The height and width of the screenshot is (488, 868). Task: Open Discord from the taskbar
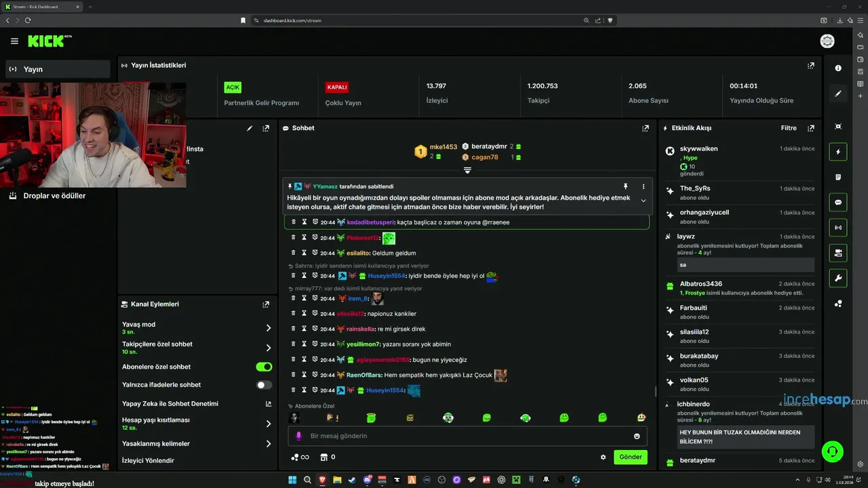point(367,480)
